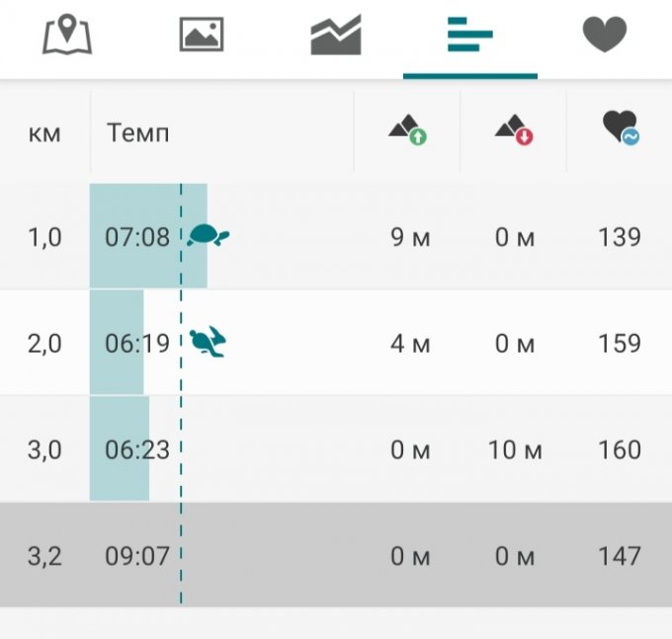Tap the rabbit fastest split icon
Viewport: 672px width, 639px height.
click(x=208, y=343)
